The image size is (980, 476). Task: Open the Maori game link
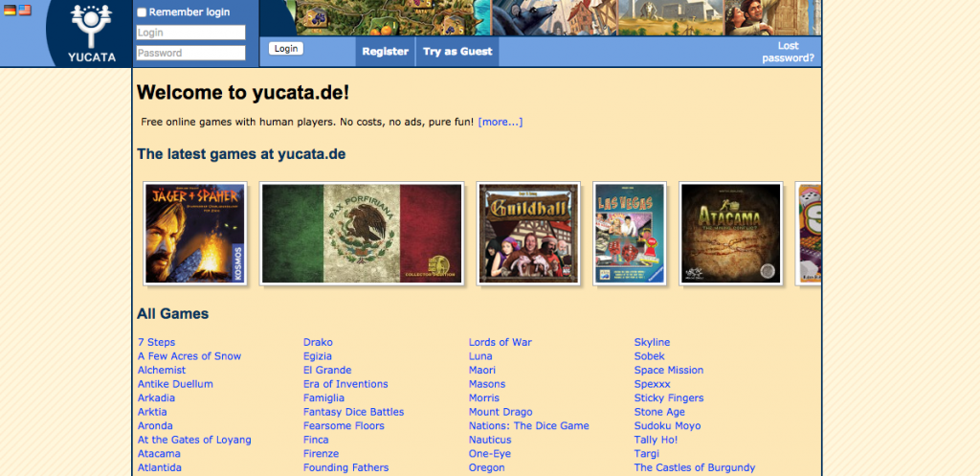(x=482, y=371)
